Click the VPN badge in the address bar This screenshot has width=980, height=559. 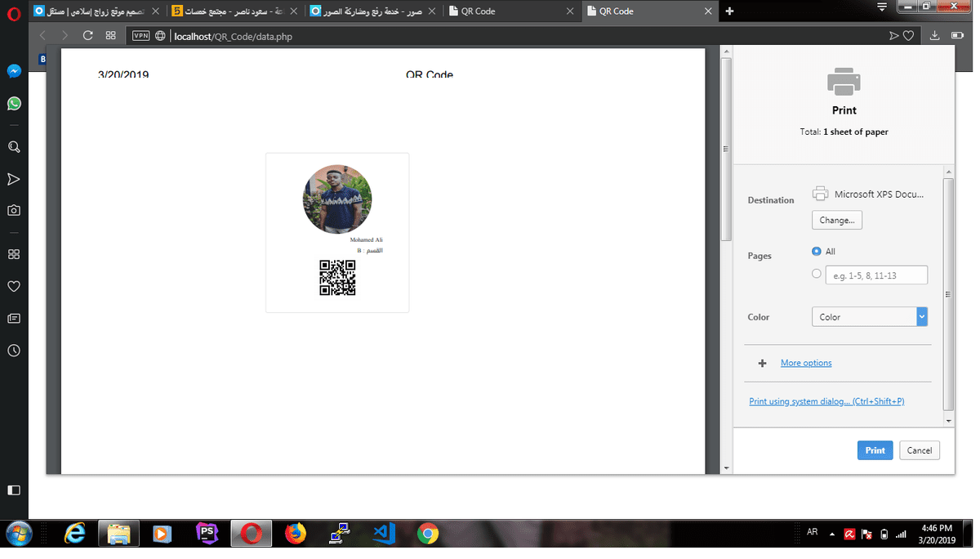click(140, 36)
